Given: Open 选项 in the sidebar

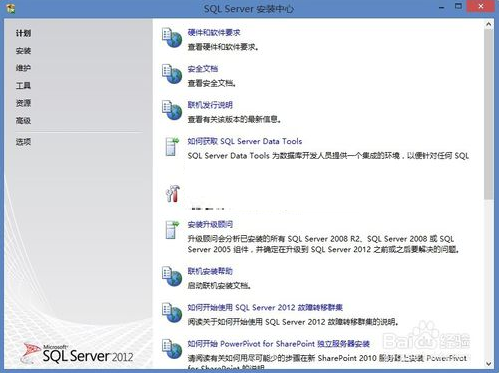Looking at the screenshot, I should coord(23,142).
